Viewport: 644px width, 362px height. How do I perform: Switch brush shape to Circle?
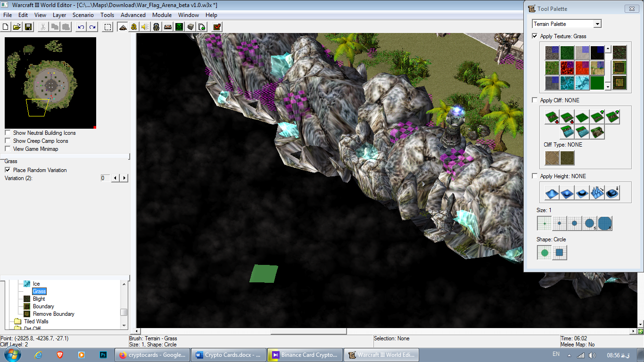[545, 253]
